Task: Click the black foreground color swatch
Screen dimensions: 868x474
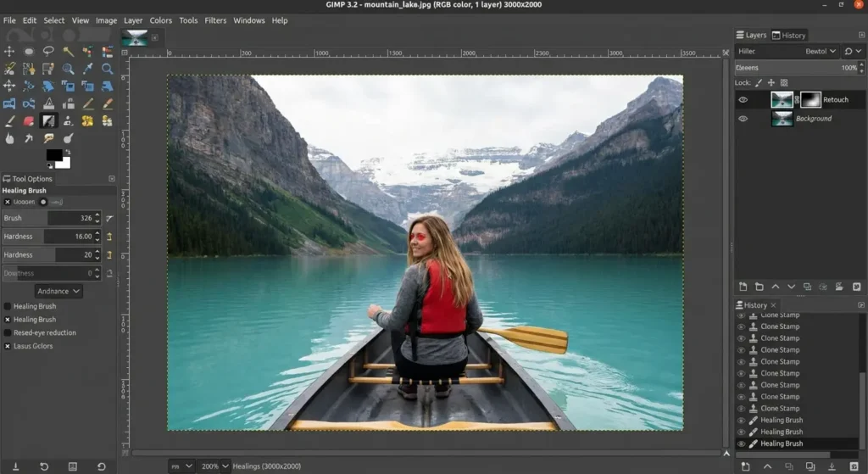Action: [53, 154]
